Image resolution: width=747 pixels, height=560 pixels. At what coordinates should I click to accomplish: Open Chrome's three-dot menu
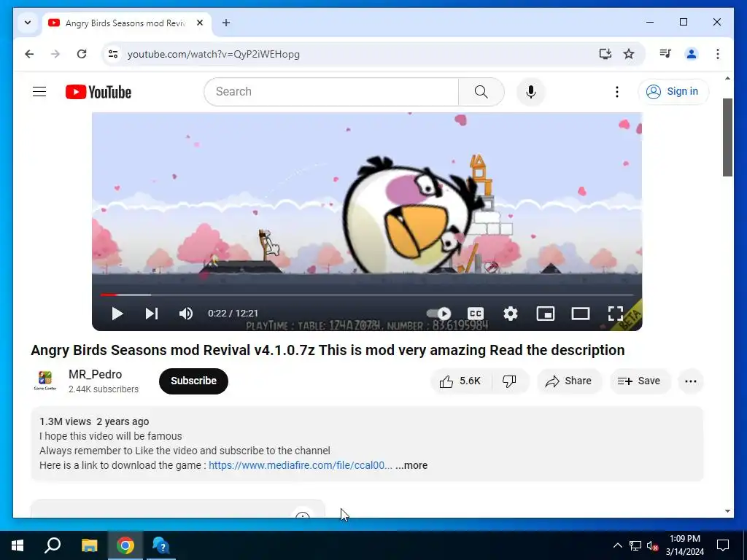718,54
